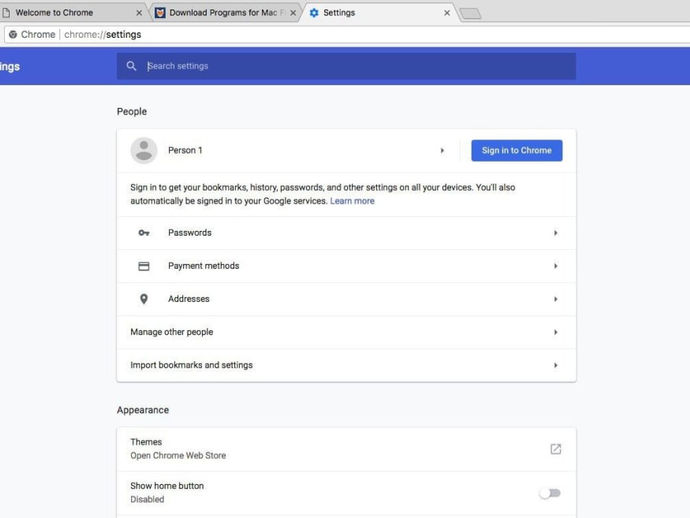Open Import bookmarks and settings arrow
Viewport: 690px width, 518px height.
click(555, 365)
